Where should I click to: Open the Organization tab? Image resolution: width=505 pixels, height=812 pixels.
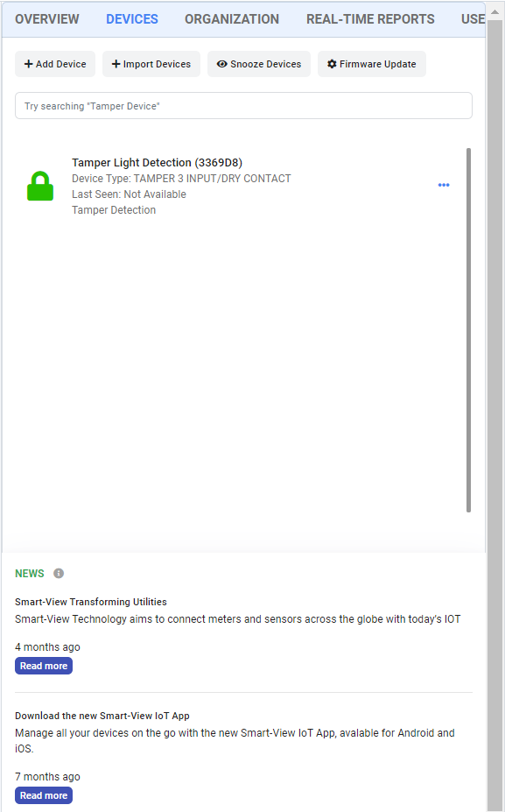coord(232,19)
